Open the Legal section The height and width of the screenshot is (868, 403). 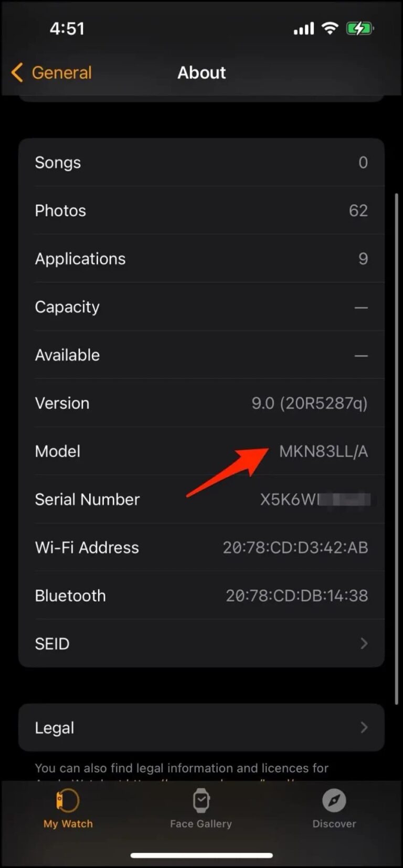point(201,727)
